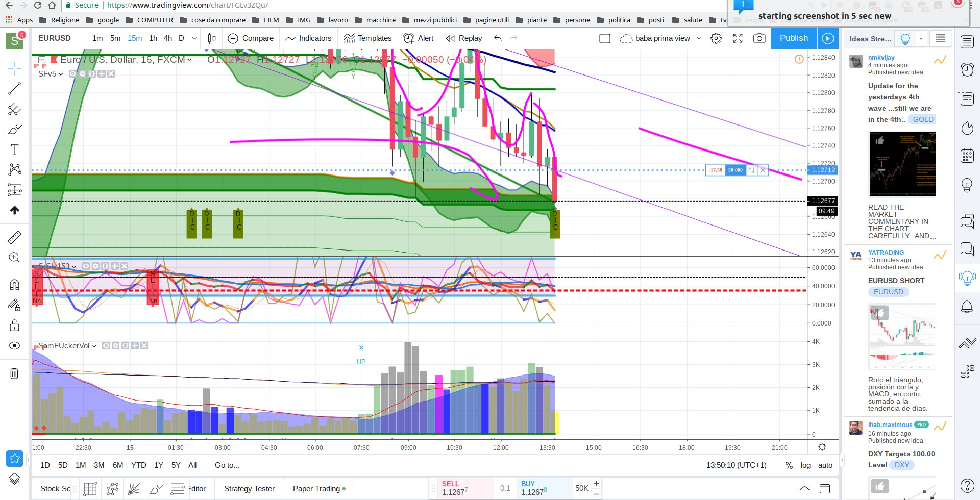The height and width of the screenshot is (500, 980).
Task: Open the chart patterns tool
Action: click(x=14, y=169)
